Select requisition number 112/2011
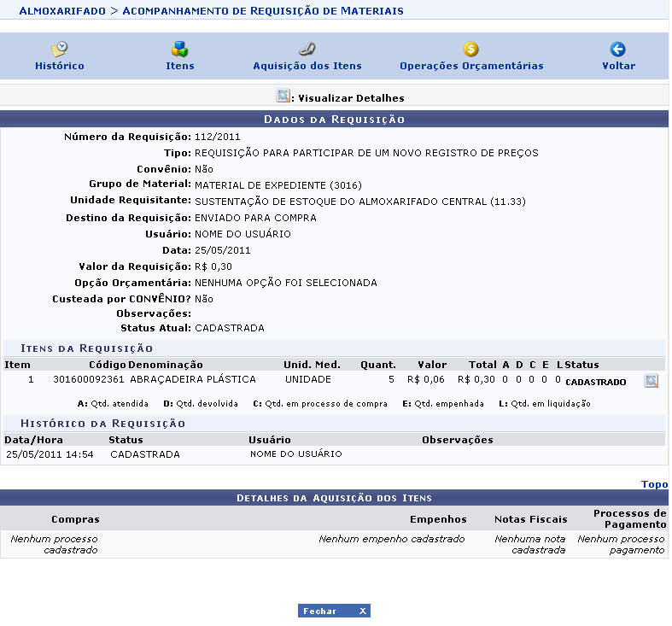The width and height of the screenshot is (672, 626). point(217,137)
